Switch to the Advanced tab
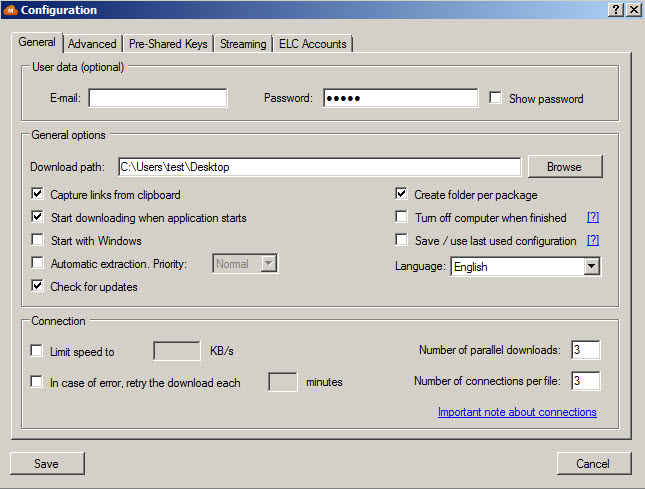 click(92, 44)
